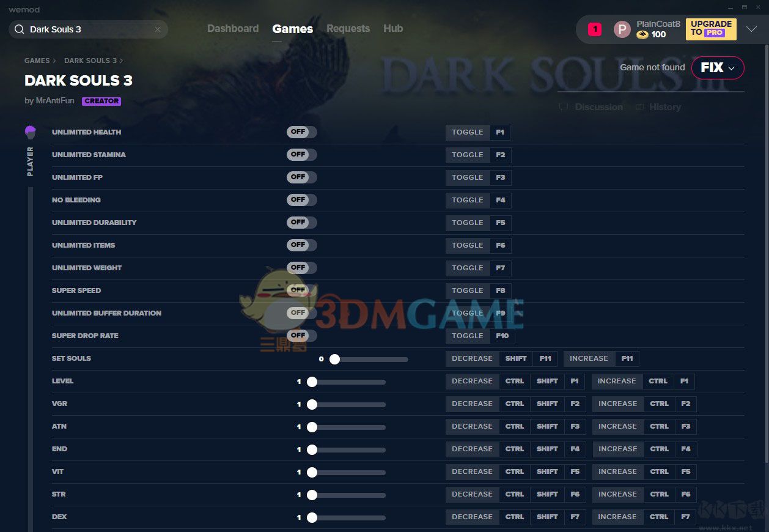Go to the Dashboard tab

[233, 29]
